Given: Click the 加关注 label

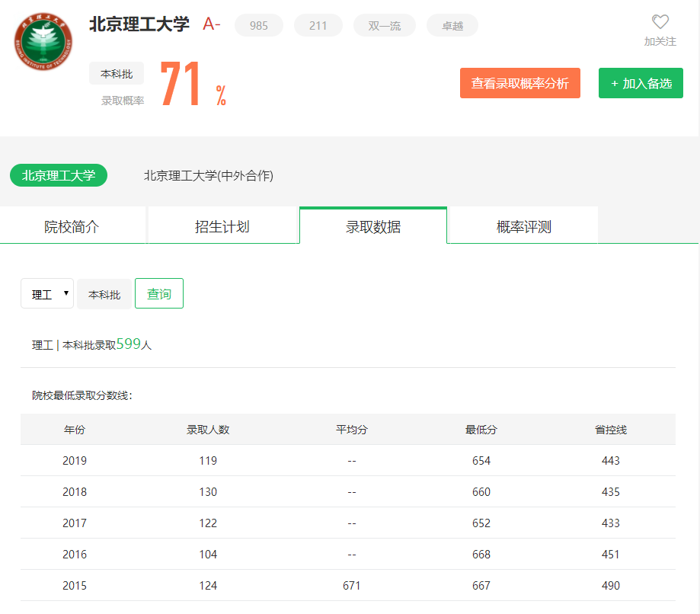Looking at the screenshot, I should [660, 42].
